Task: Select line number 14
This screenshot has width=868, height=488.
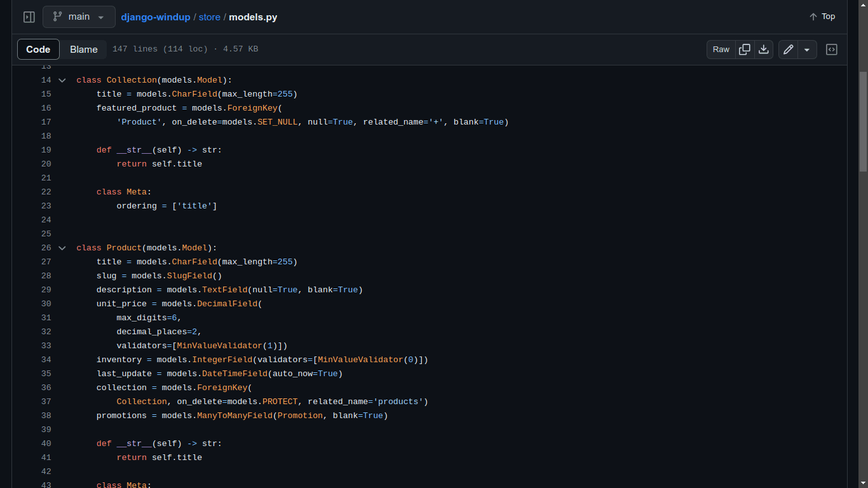Action: coord(46,80)
